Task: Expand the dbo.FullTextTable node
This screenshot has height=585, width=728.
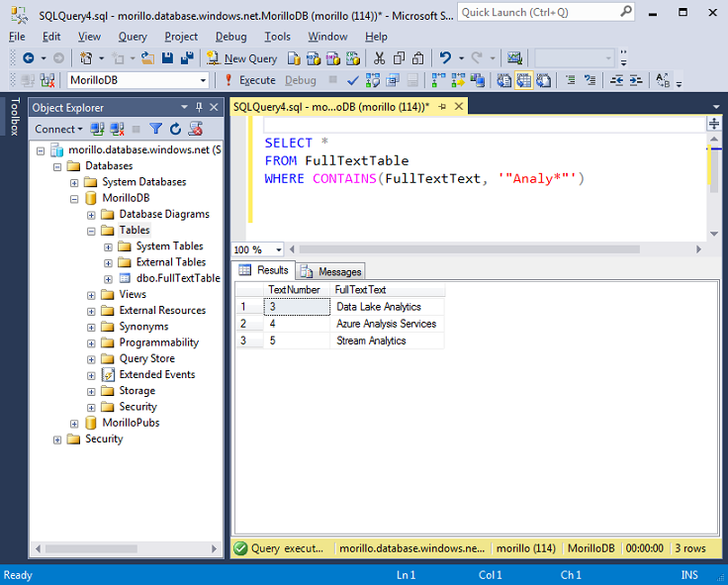Action: [x=108, y=279]
